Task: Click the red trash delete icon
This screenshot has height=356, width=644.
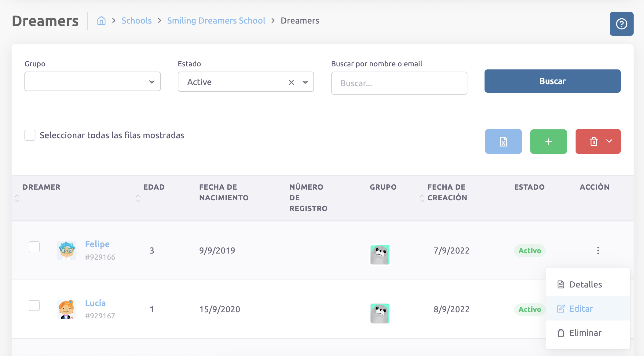Action: pos(594,141)
